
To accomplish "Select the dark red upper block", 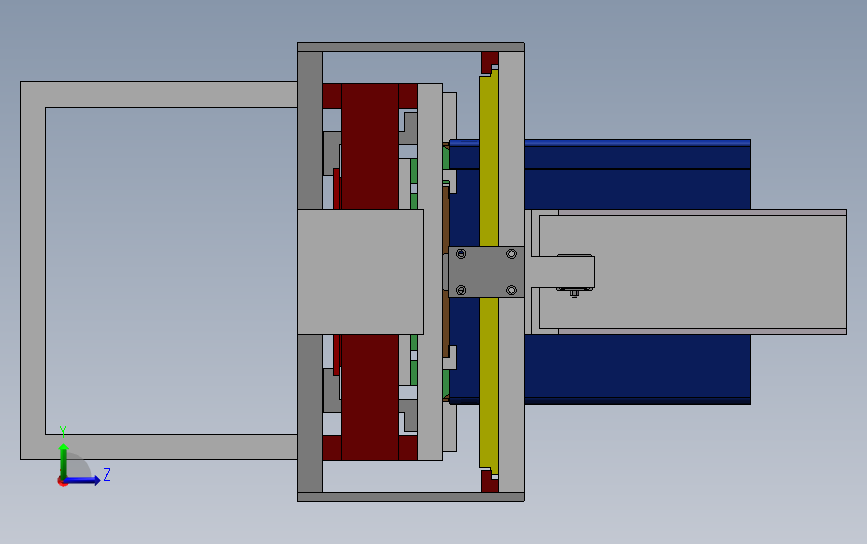I will coord(370,146).
